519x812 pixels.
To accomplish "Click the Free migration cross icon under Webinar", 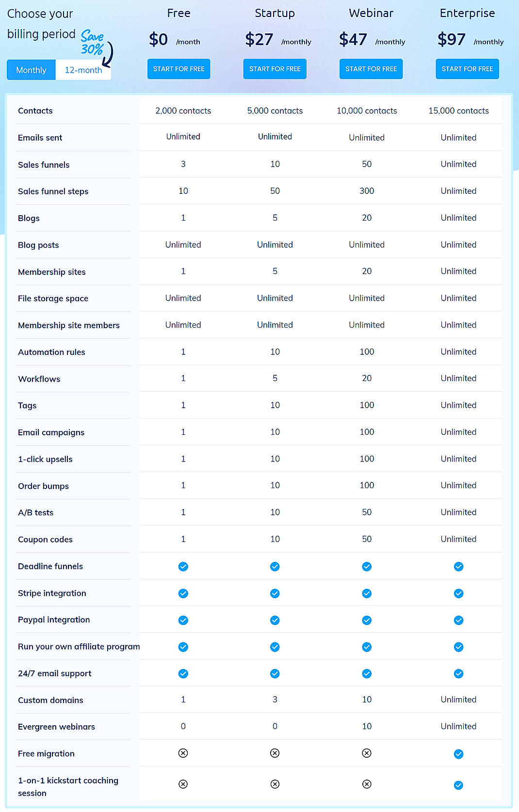I will click(366, 753).
